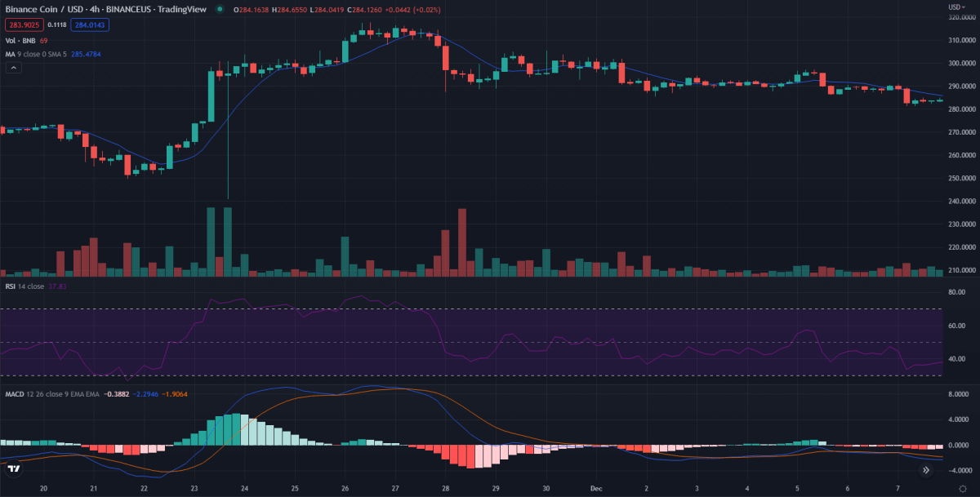Screen dimensions: 980x497
Task: Click the Dec label on time axis
Action: point(595,488)
